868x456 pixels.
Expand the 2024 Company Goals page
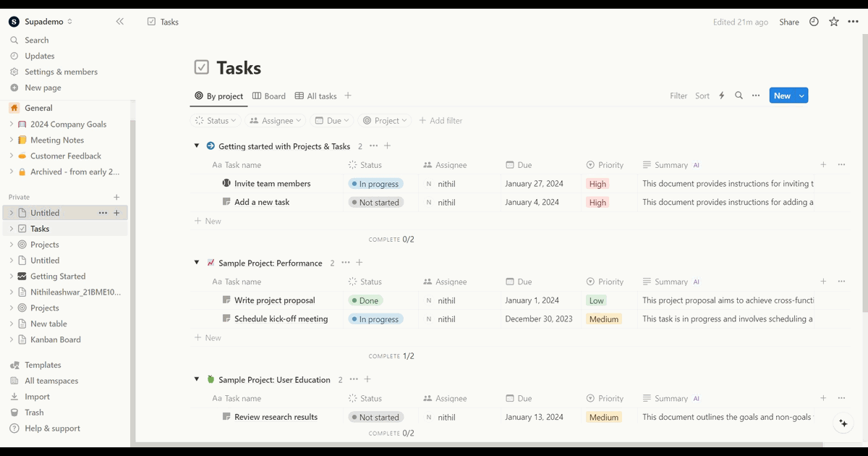click(x=12, y=124)
